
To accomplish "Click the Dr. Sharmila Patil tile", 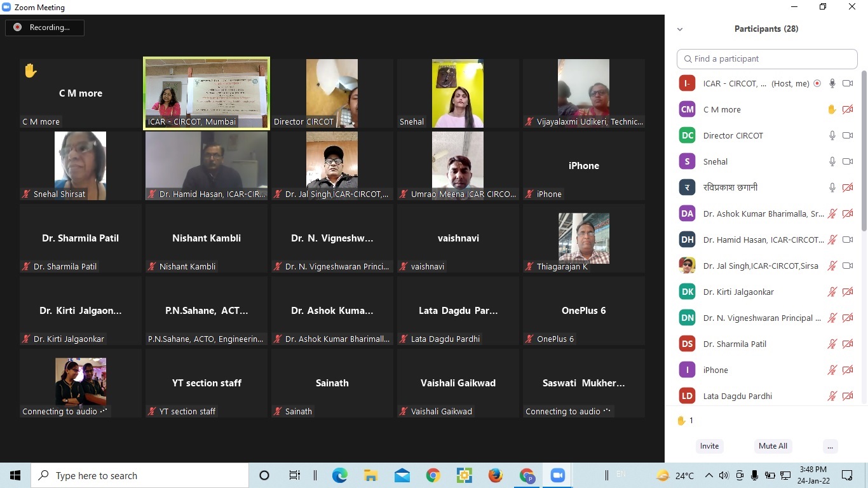I will [81, 238].
